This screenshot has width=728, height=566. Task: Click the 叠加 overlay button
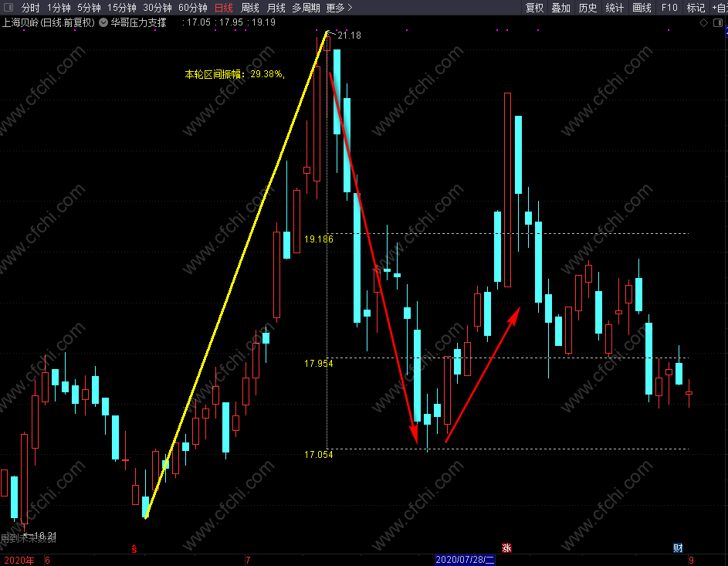click(x=560, y=8)
